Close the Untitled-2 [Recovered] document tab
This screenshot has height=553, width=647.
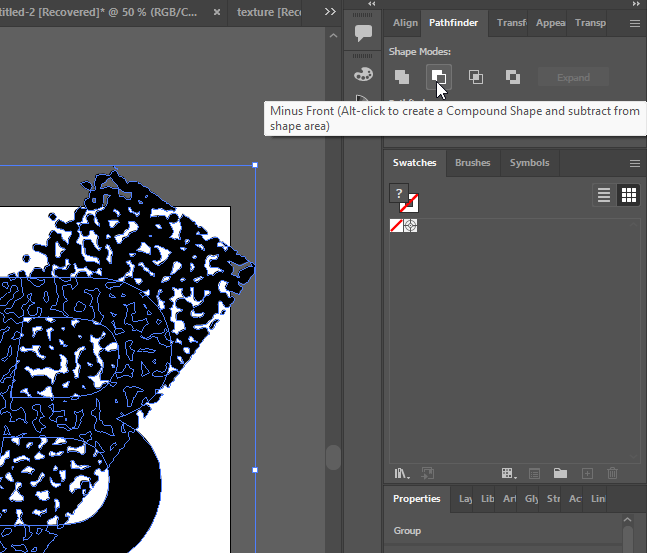coord(217,12)
